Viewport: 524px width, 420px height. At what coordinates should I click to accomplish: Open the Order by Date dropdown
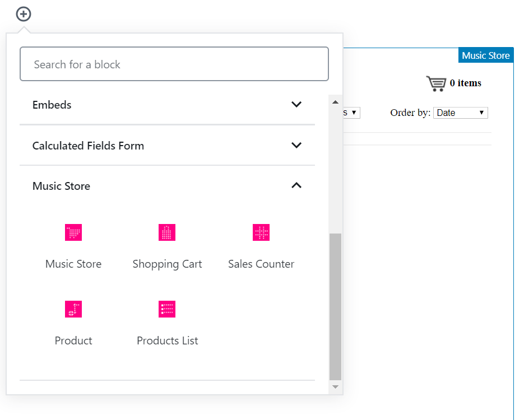pyautogui.click(x=461, y=113)
